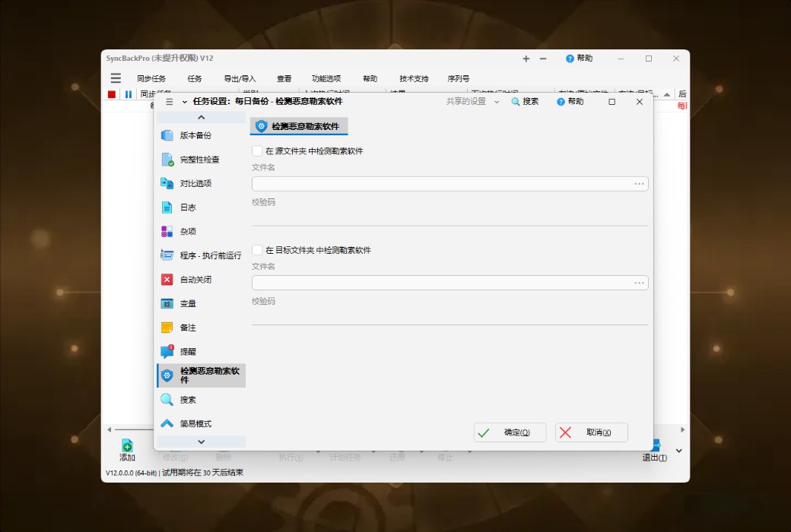This screenshot has width=791, height=532.
Task: Enable 在目标文件夹中检测勒索软件
Action: tap(256, 249)
